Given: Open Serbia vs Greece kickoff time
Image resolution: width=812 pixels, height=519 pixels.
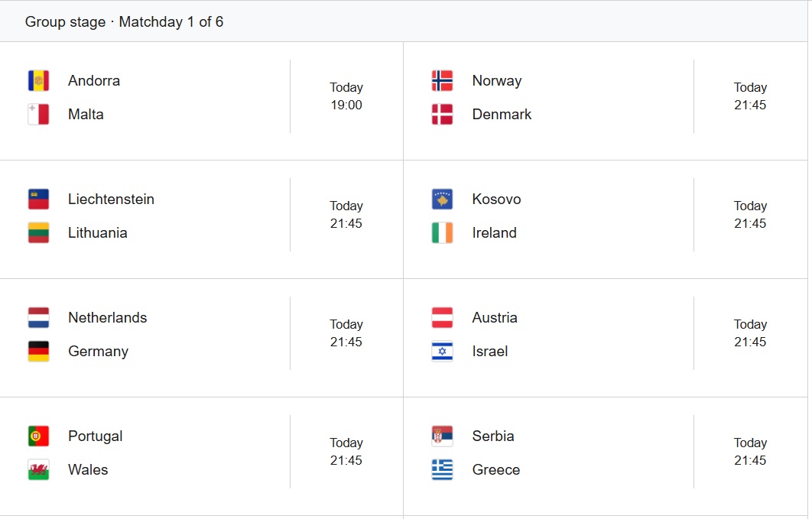Looking at the screenshot, I should click(x=750, y=452).
